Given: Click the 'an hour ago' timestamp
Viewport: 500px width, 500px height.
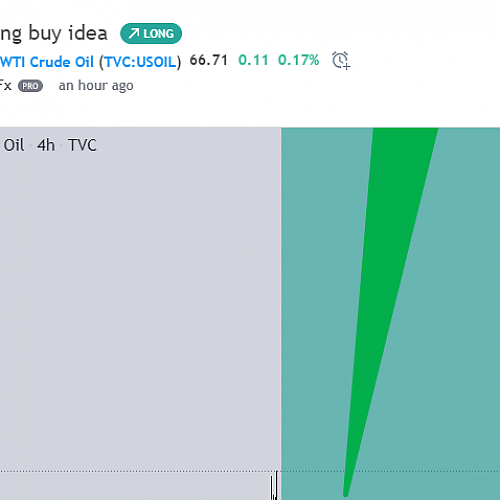Looking at the screenshot, I should [x=96, y=86].
